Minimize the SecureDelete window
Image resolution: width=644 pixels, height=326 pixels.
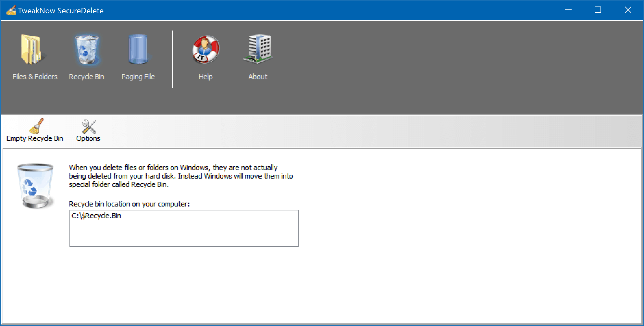pos(568,10)
